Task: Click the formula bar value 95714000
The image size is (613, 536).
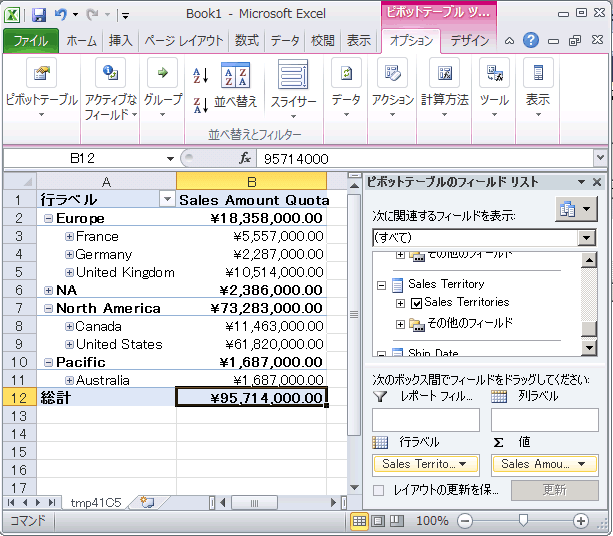Action: (x=296, y=159)
